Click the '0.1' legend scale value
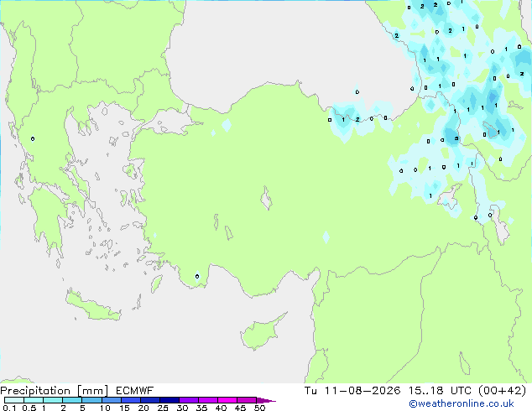Image resolution: width=532 pixels, height=411 pixels. click(9, 408)
